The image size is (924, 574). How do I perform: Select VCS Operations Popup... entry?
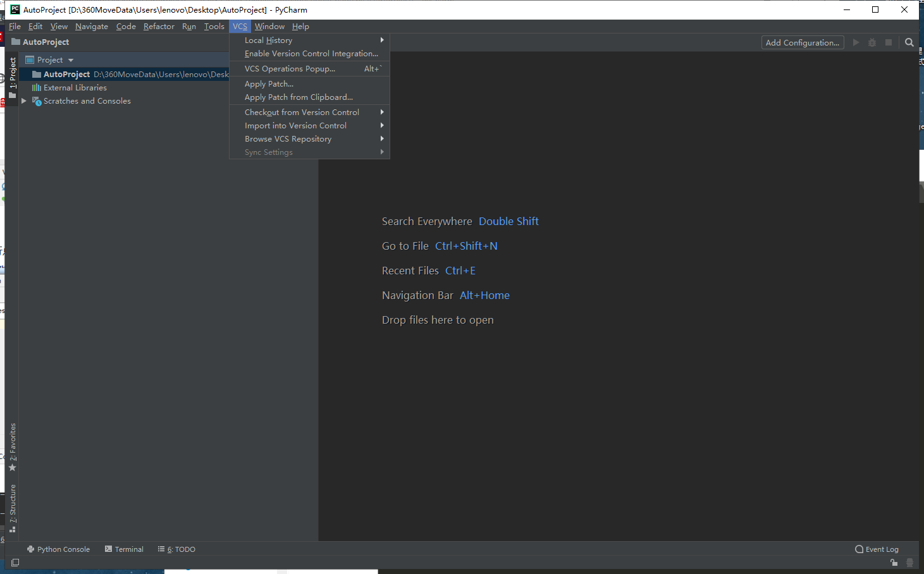point(309,69)
